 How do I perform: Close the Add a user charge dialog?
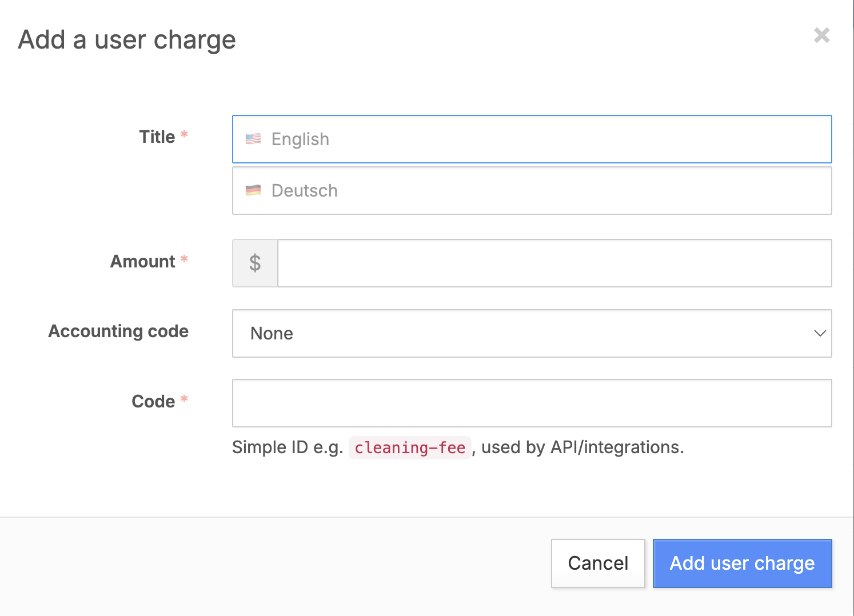821,35
